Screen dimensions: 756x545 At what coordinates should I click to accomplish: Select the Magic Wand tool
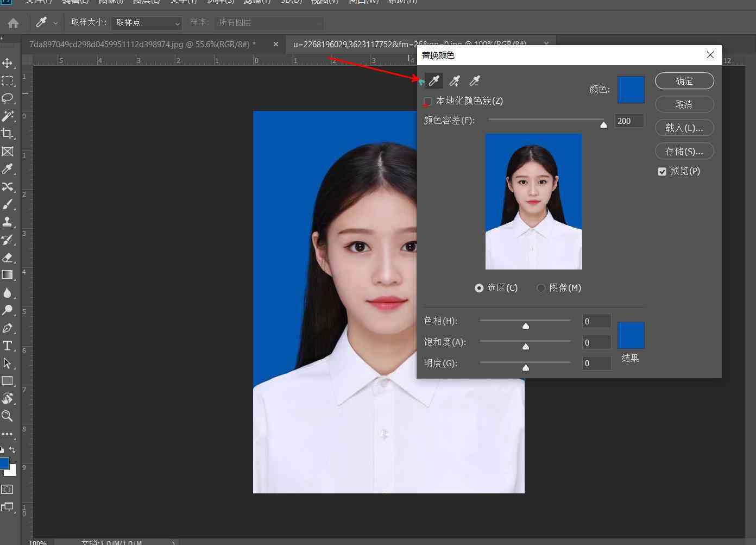click(8, 116)
